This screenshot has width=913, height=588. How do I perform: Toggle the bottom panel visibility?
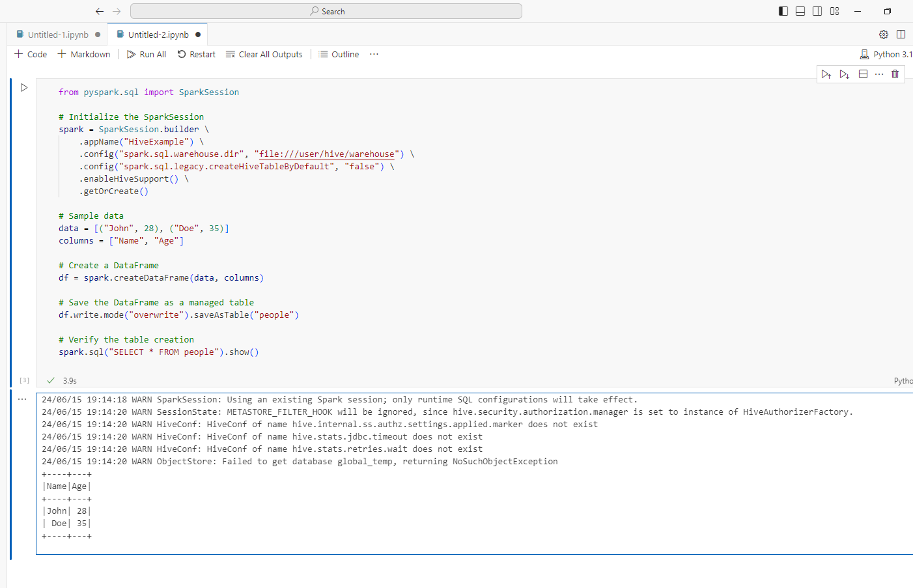coord(800,11)
